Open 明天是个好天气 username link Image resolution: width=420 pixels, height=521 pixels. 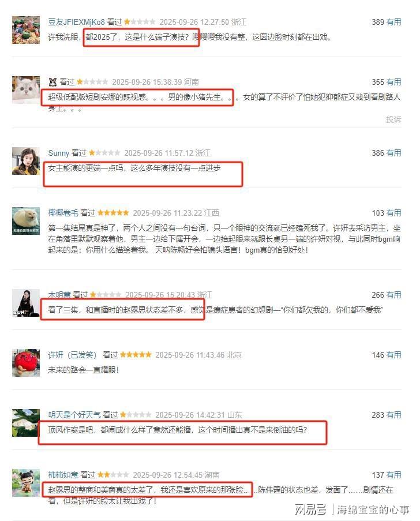pyautogui.click(x=74, y=415)
